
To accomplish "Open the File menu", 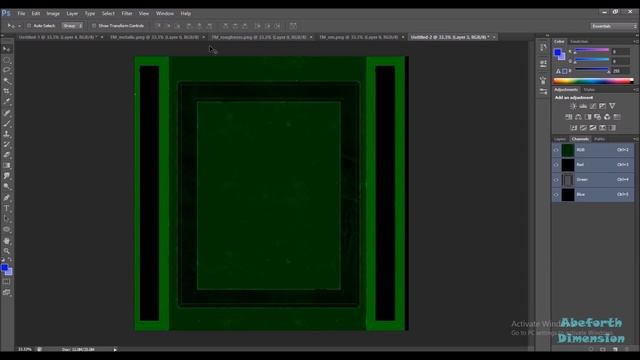I will pos(21,13).
